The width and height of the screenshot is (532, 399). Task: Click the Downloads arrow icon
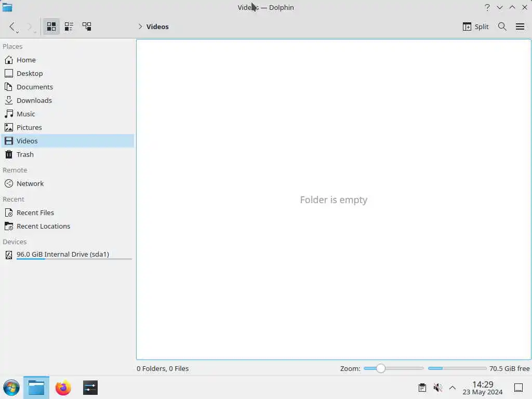(x=9, y=100)
